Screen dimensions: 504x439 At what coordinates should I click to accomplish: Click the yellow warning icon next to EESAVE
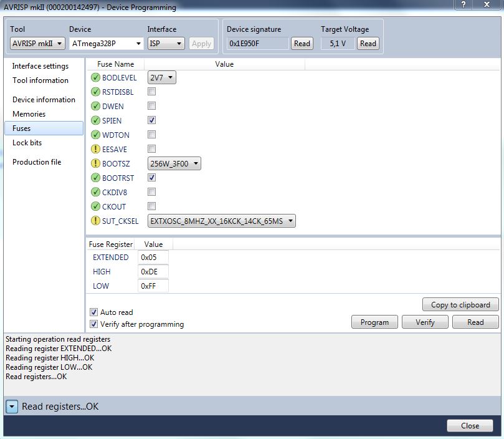point(95,149)
